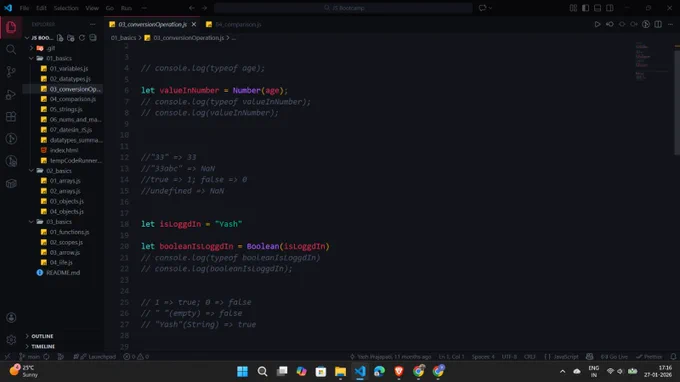Refresh the explorer file tree
This screenshot has width=680, height=382.
pos(82,38)
